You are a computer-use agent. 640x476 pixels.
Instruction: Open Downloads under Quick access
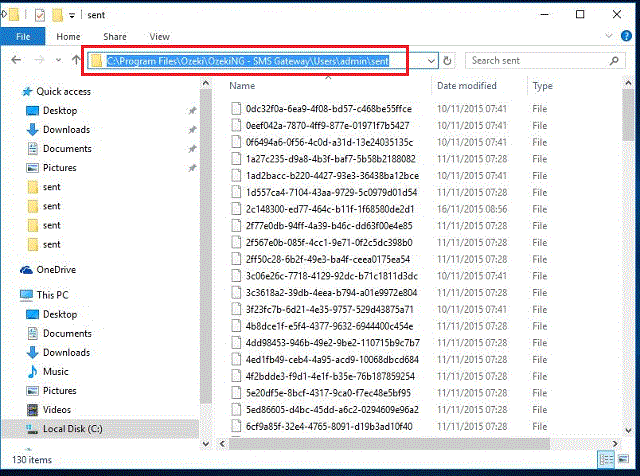tap(67, 130)
